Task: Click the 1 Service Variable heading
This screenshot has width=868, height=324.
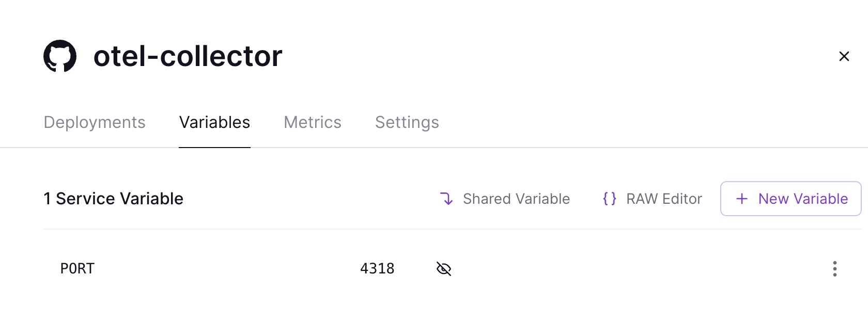Action: [114, 199]
